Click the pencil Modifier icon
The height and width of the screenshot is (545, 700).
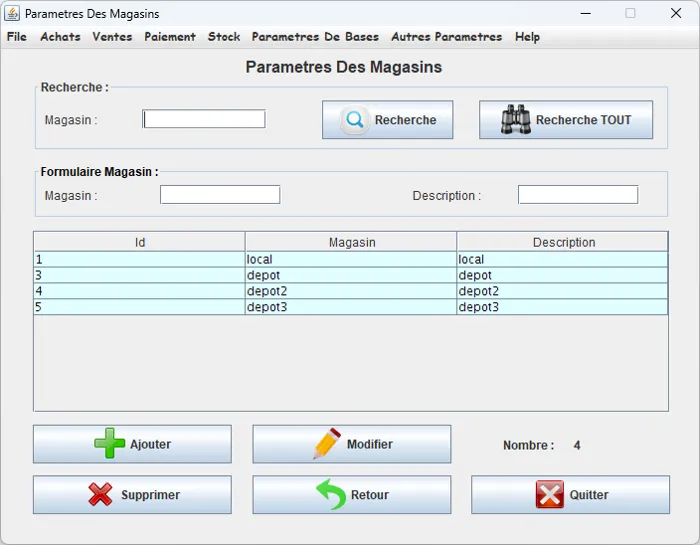327,444
